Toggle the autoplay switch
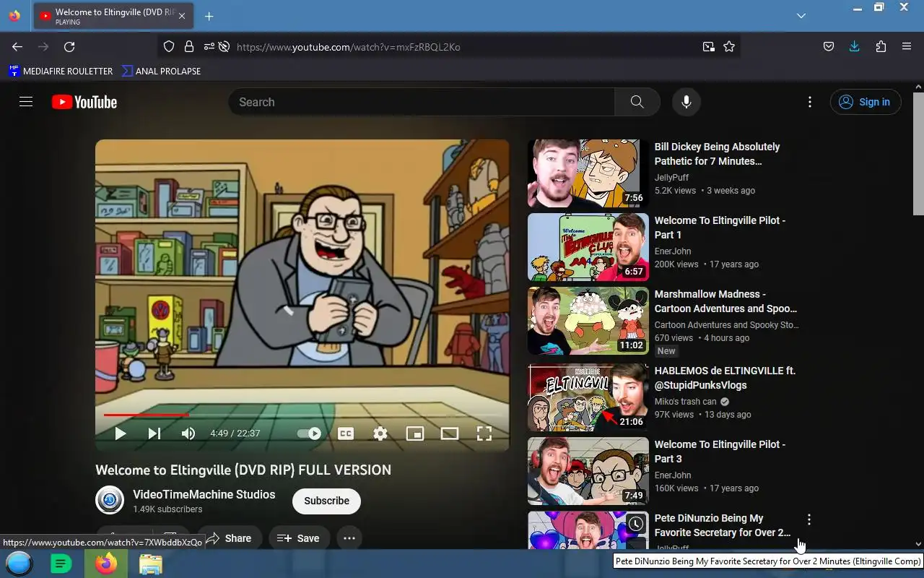The image size is (924, 578). [309, 433]
